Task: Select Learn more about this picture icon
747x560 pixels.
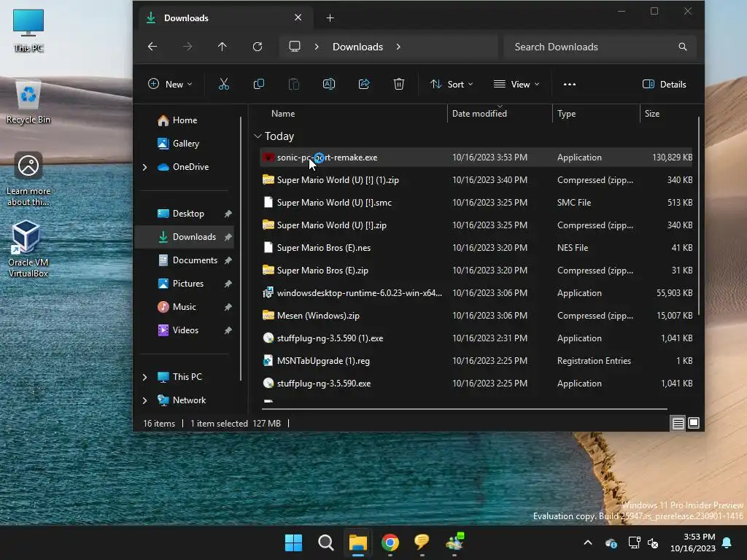Action: pyautogui.click(x=28, y=179)
